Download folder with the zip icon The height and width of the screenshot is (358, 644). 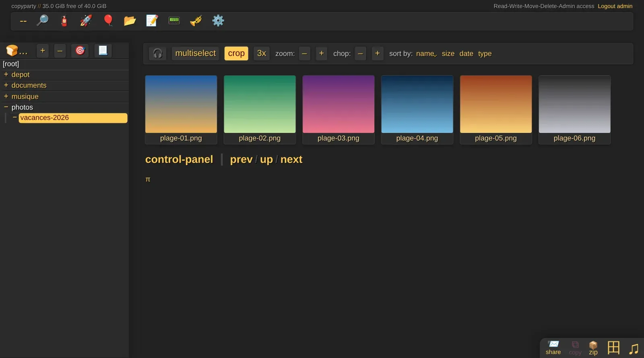593,348
